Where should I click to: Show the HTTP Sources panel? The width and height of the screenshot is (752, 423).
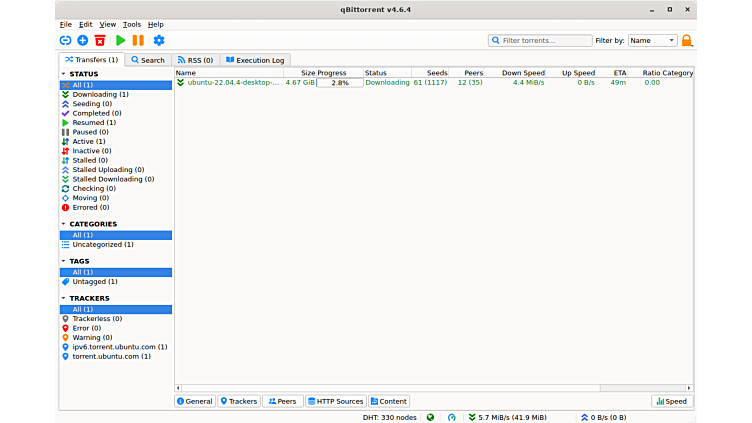[x=336, y=401]
